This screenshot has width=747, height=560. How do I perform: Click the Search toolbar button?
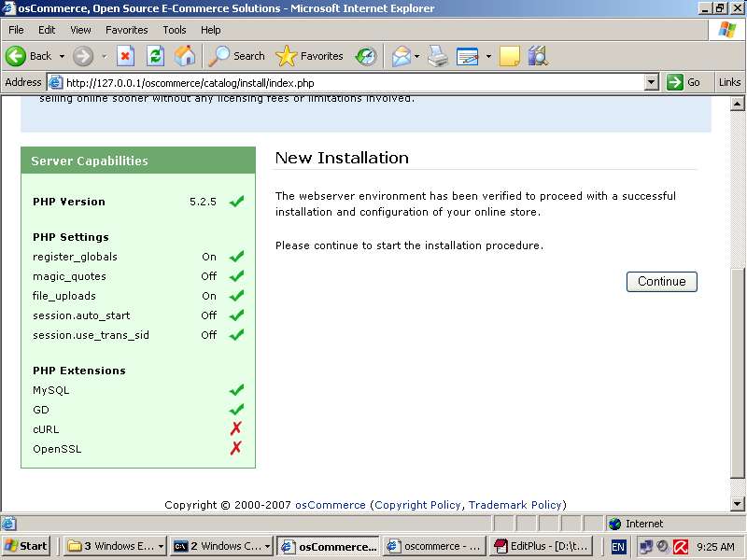(x=237, y=56)
